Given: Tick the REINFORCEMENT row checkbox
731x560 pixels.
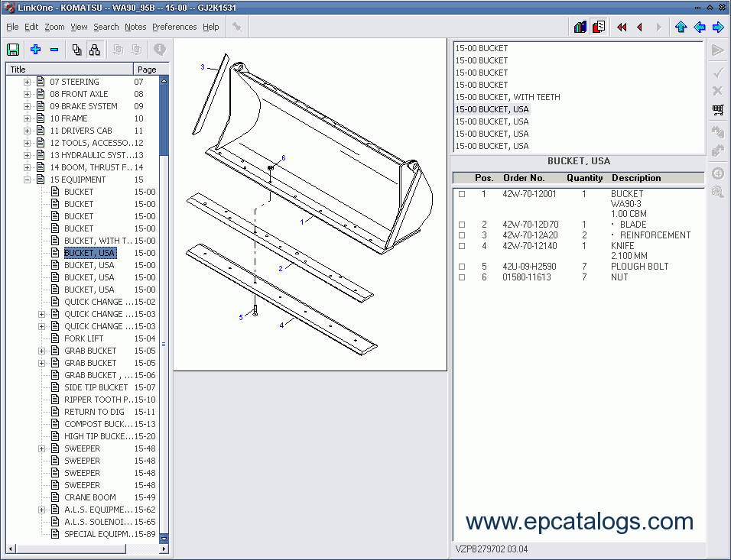Looking at the screenshot, I should point(462,235).
